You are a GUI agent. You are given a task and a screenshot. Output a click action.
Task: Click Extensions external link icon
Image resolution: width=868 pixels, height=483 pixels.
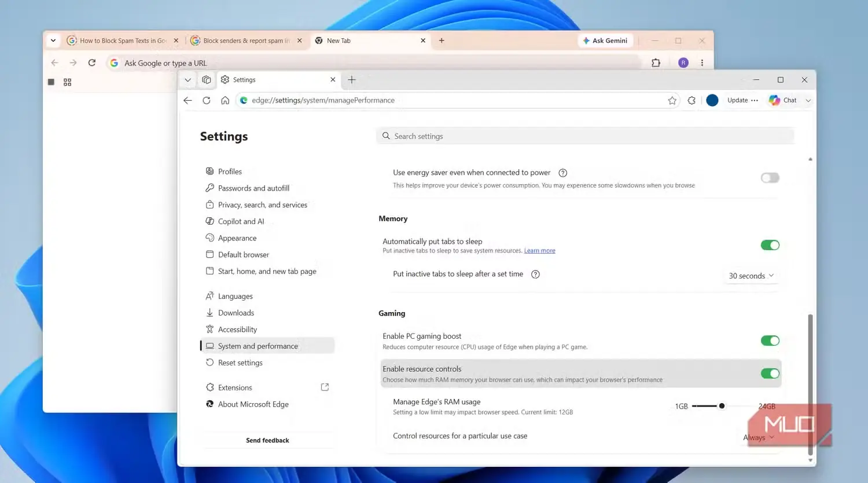click(325, 387)
